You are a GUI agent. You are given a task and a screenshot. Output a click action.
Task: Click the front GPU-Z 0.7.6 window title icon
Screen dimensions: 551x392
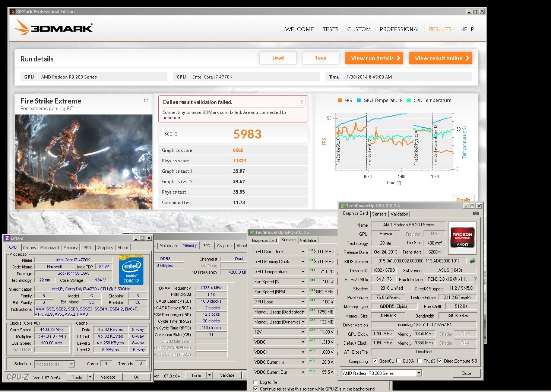[342, 206]
